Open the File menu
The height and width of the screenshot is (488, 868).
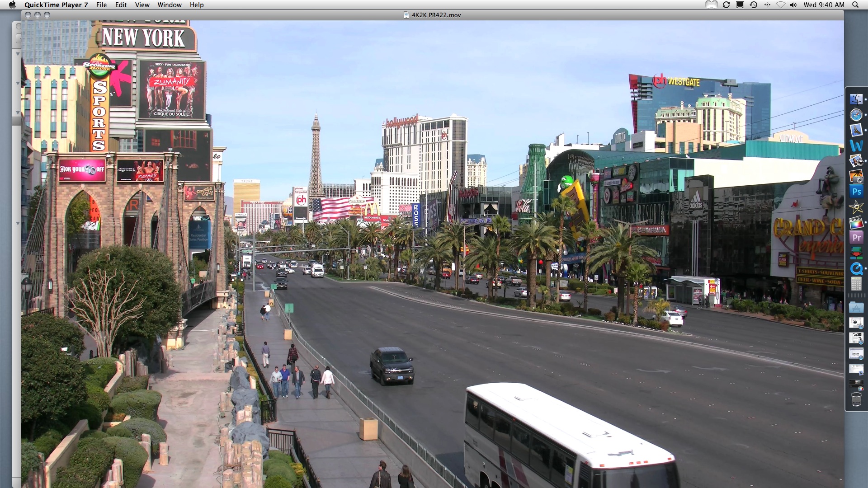pyautogui.click(x=101, y=5)
